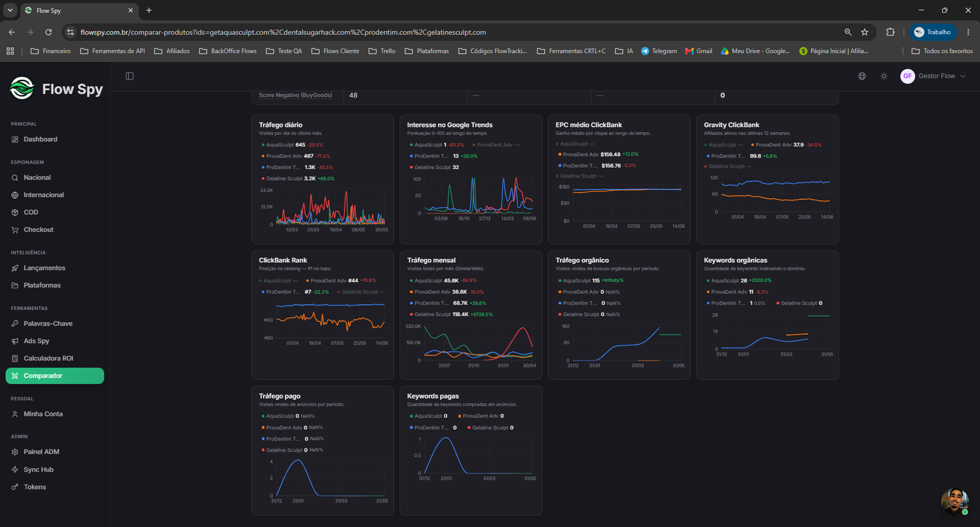Switch theme with the sun icon
The width and height of the screenshot is (980, 527).
tap(884, 76)
